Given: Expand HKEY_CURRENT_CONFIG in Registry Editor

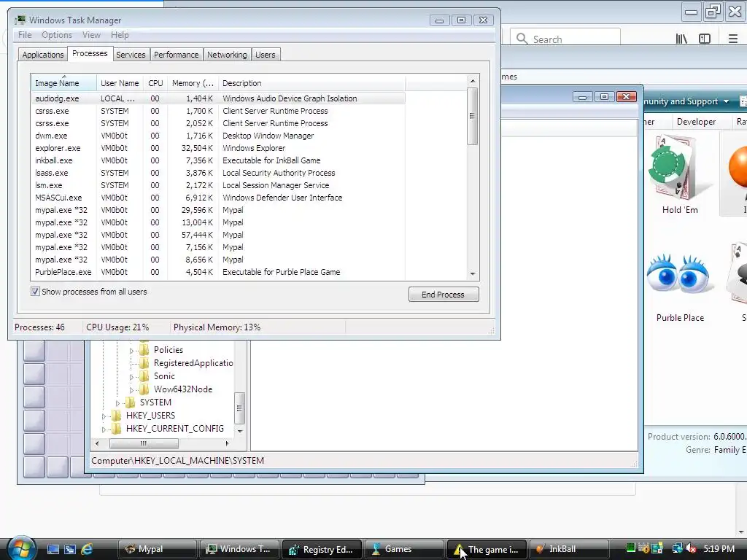Looking at the screenshot, I should [104, 429].
